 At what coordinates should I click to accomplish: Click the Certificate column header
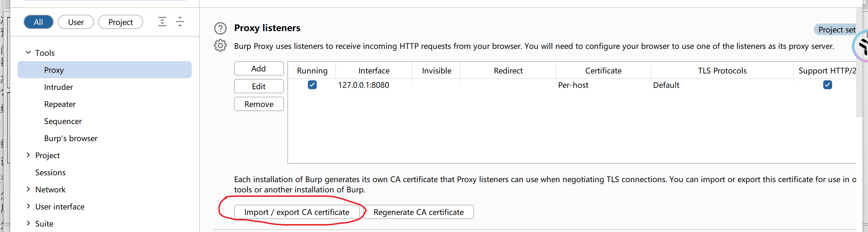[603, 70]
